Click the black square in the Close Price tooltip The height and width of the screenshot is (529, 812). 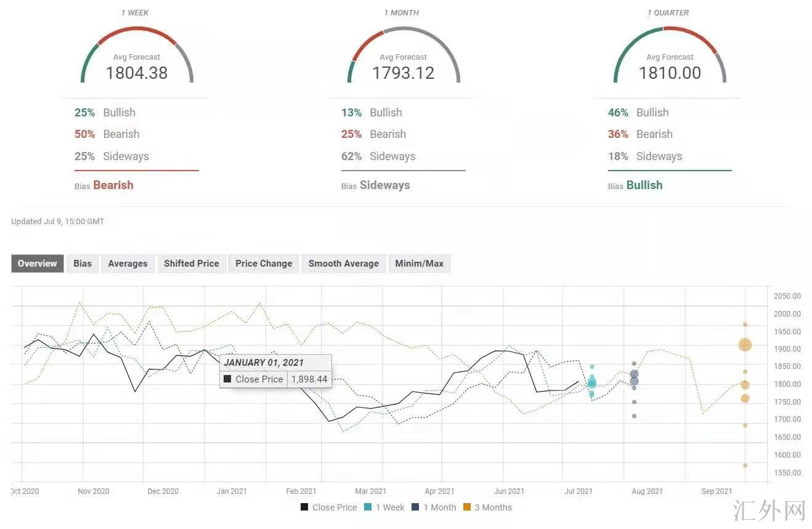tap(227, 379)
